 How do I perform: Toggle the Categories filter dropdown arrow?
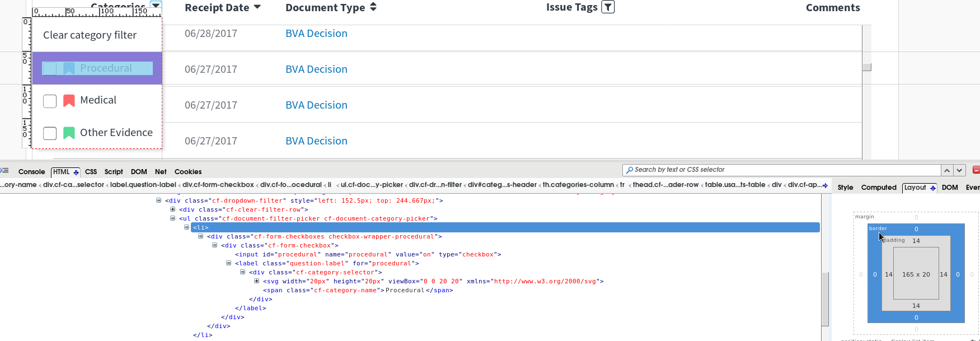point(156,5)
